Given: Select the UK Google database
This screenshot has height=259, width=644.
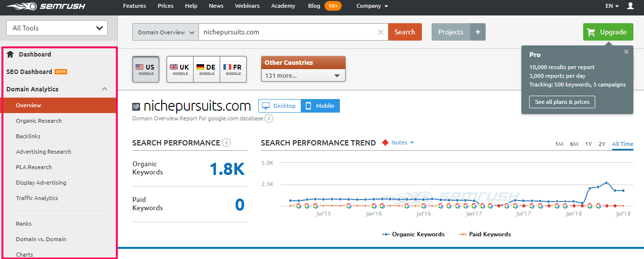Looking at the screenshot, I should (180, 69).
